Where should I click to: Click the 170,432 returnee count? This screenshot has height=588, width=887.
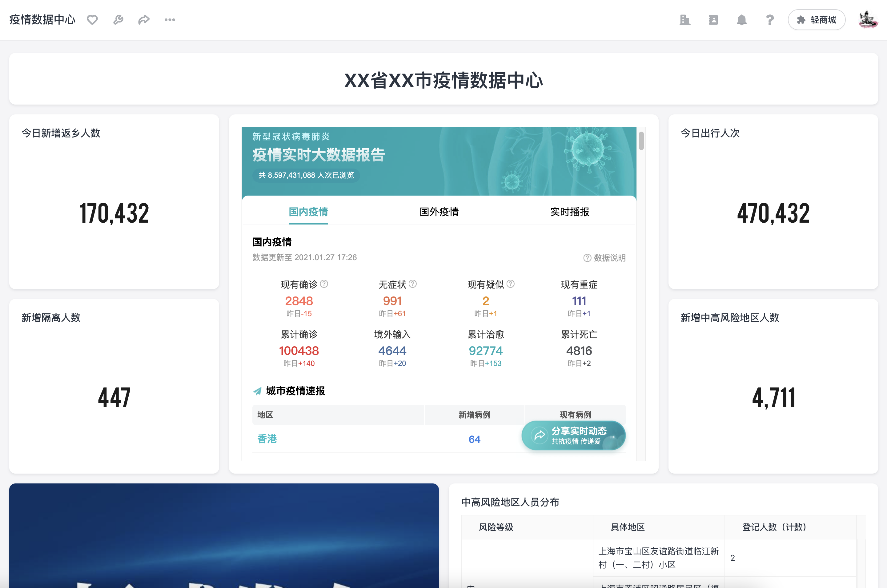click(114, 213)
